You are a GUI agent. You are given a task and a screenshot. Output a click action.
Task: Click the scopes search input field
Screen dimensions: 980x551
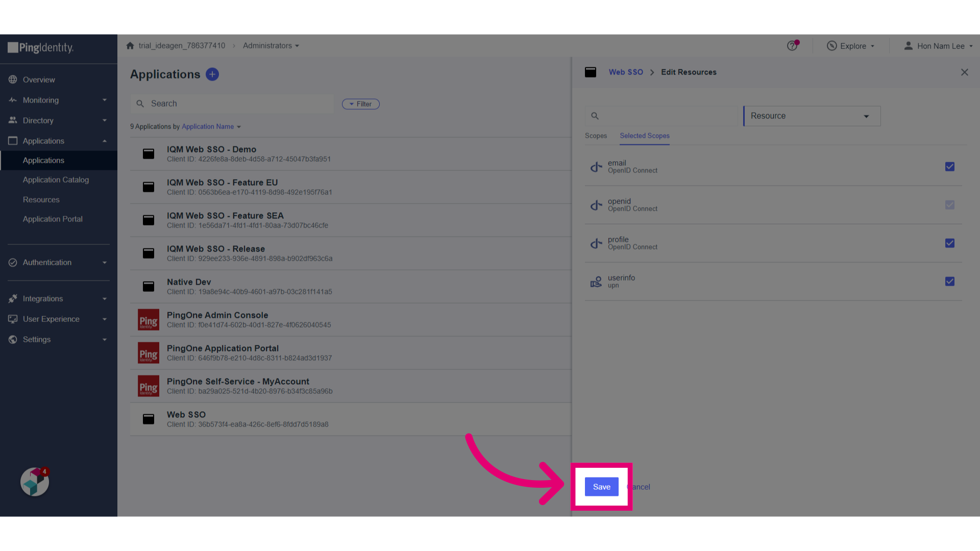(x=661, y=116)
